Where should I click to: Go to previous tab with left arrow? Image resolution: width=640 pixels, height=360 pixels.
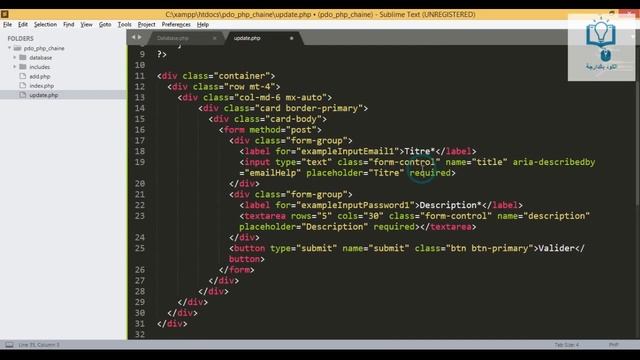click(133, 37)
